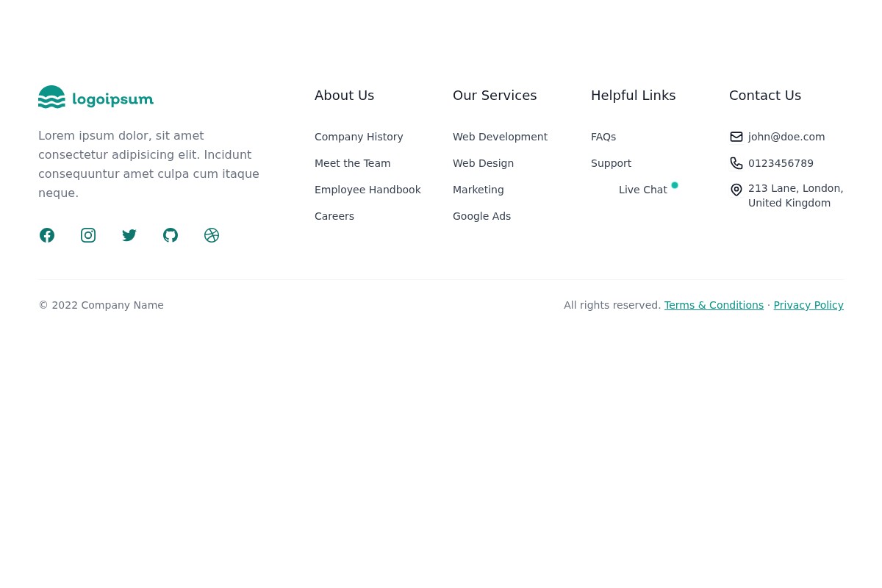
Task: Select Meet the Team
Action: pyautogui.click(x=352, y=163)
